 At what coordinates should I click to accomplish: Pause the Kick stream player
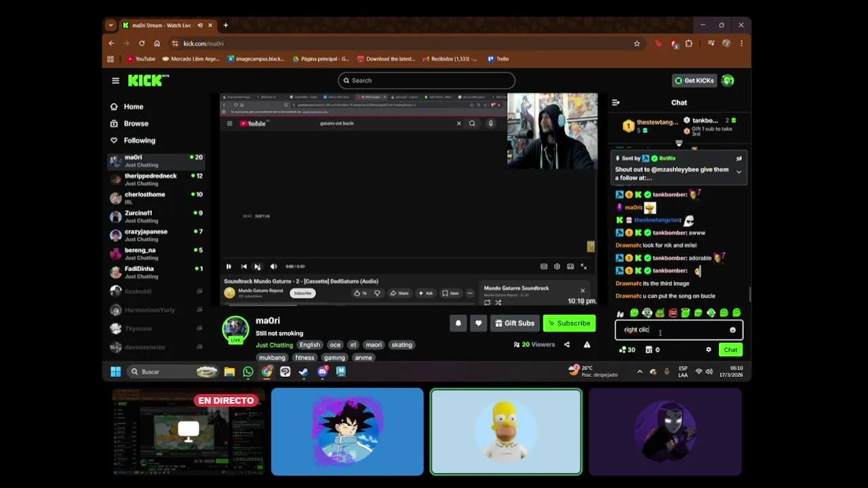click(x=229, y=266)
